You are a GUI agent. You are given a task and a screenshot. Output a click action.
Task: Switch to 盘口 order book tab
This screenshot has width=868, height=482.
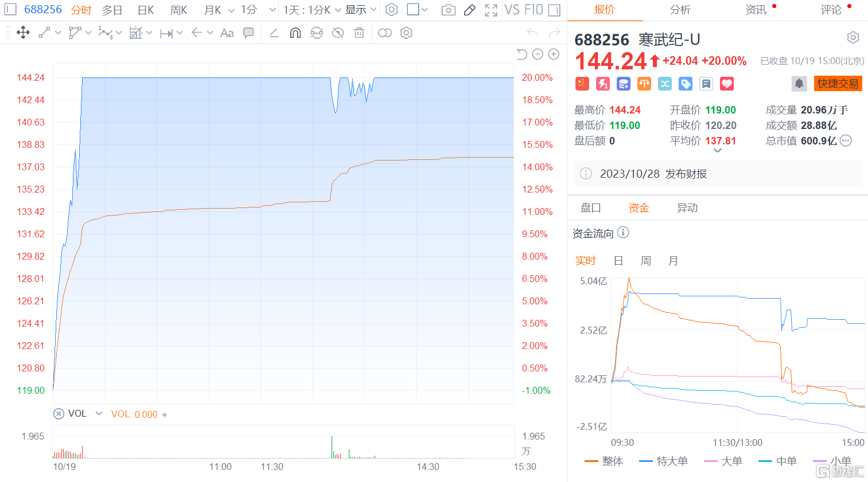[591, 207]
